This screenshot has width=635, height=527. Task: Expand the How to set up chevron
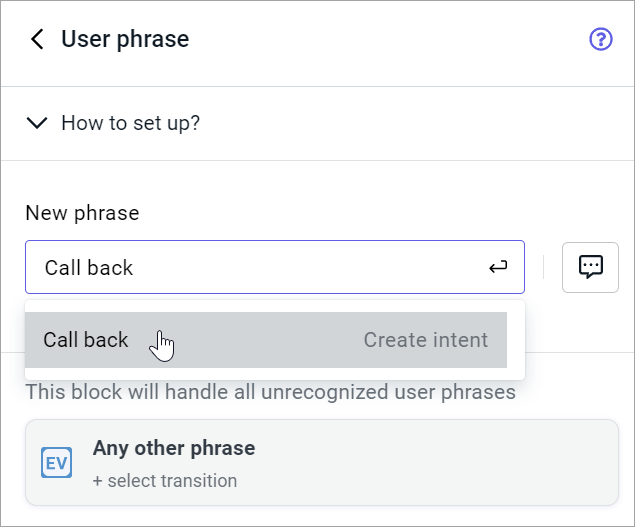point(37,124)
